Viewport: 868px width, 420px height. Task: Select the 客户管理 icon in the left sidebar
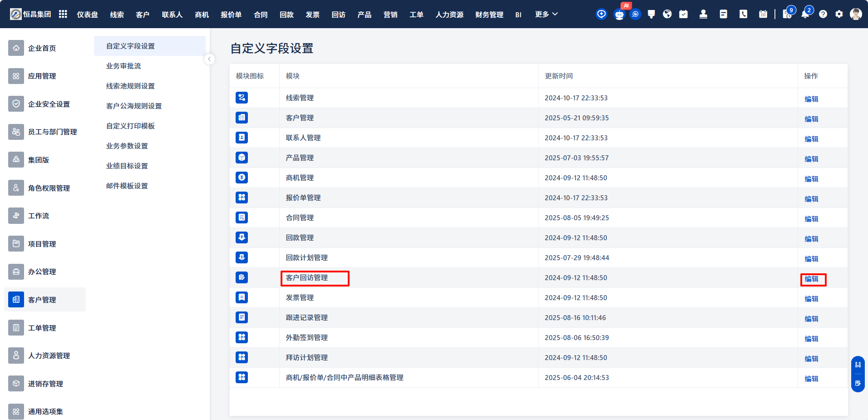[x=16, y=299]
